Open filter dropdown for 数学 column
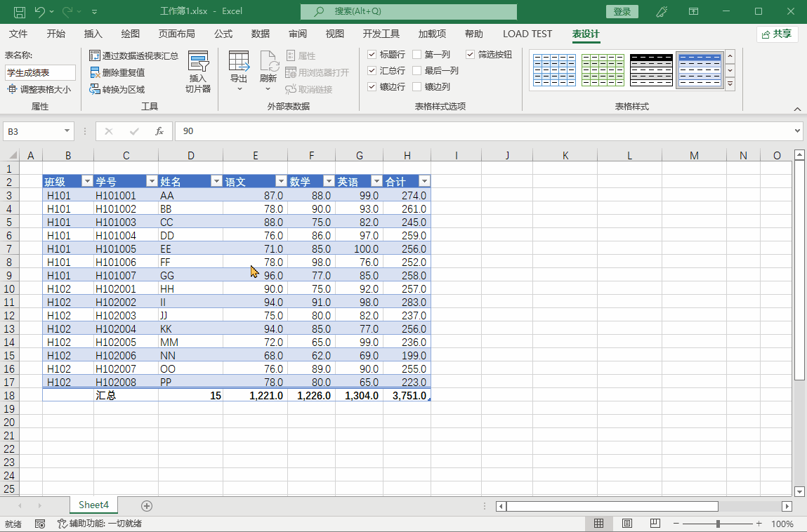 tap(329, 181)
